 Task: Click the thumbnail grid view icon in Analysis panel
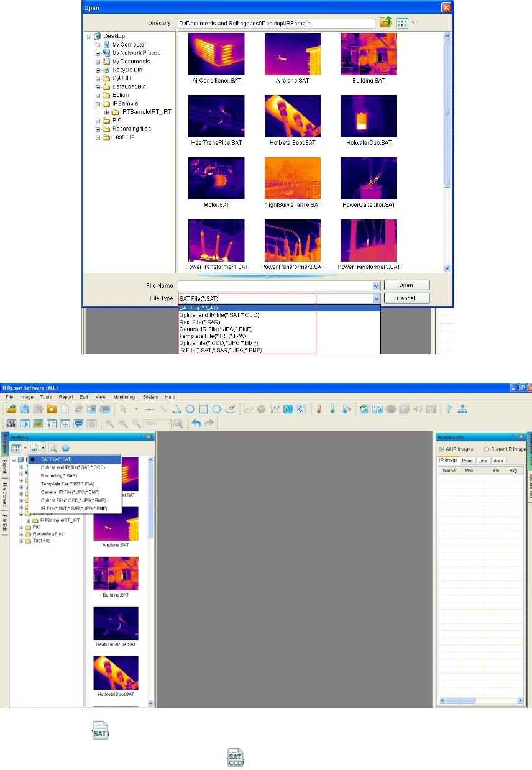click(17, 447)
